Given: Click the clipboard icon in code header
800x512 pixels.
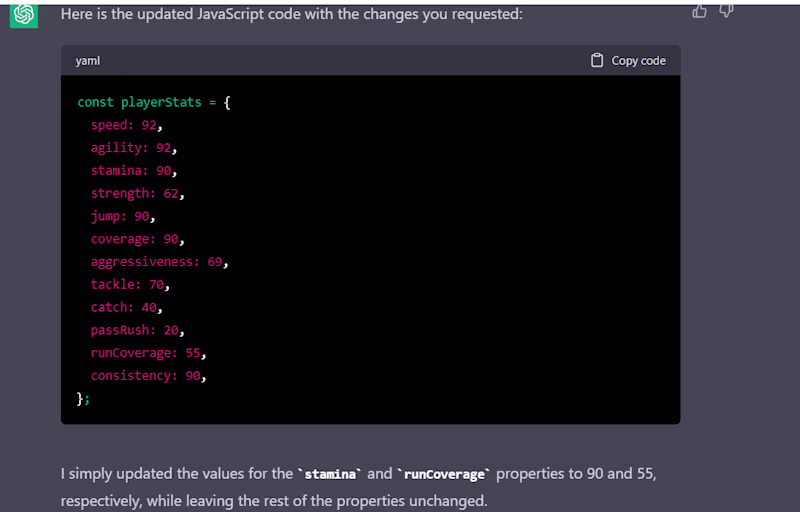Looking at the screenshot, I should [x=597, y=60].
